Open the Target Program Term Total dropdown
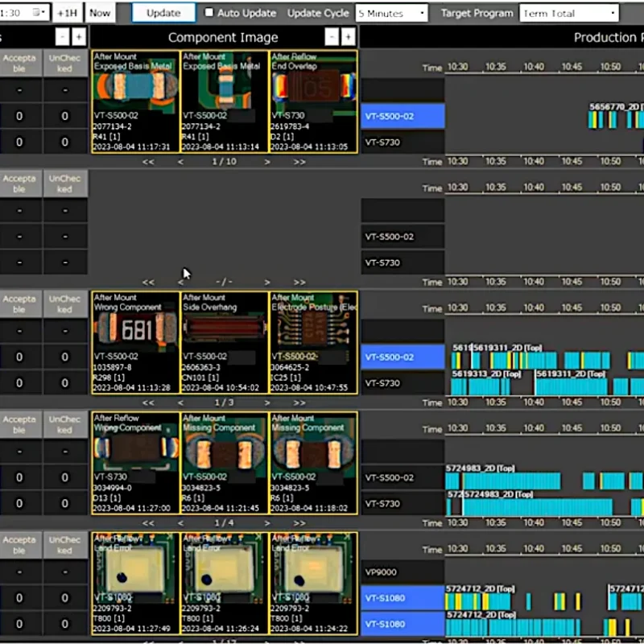 569,13
